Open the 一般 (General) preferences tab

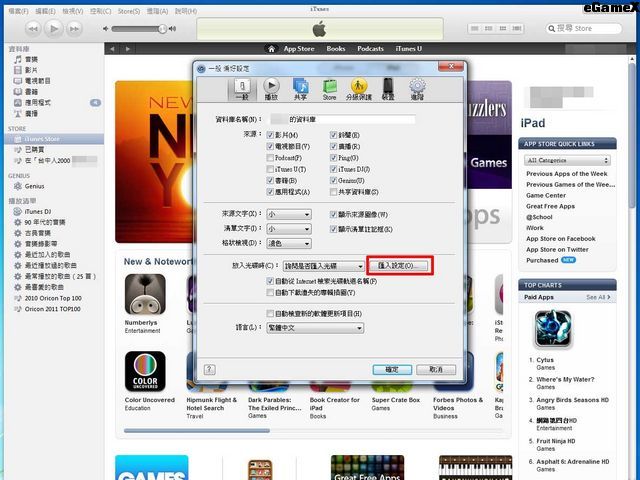tap(242, 89)
